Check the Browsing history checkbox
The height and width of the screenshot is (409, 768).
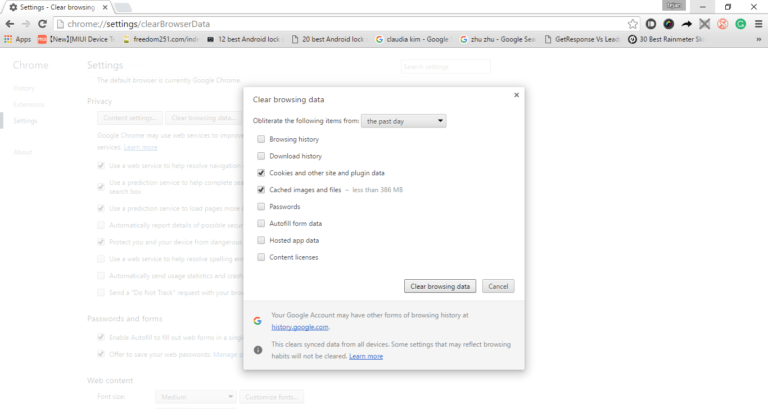point(261,139)
